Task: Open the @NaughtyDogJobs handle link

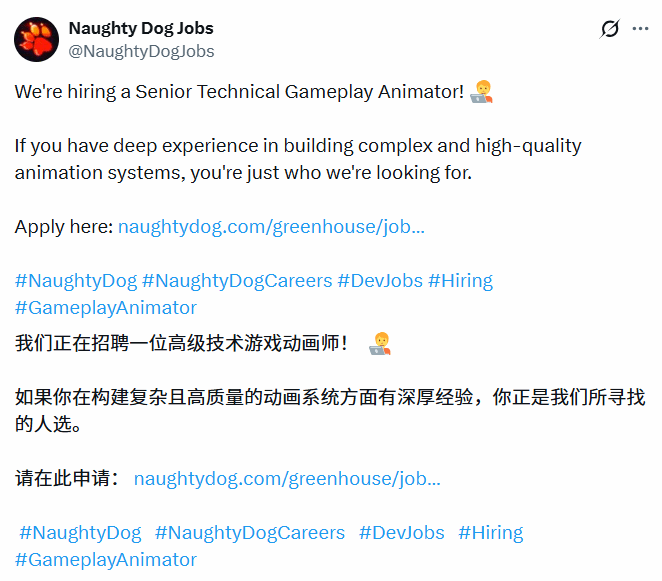Action: tap(141, 51)
